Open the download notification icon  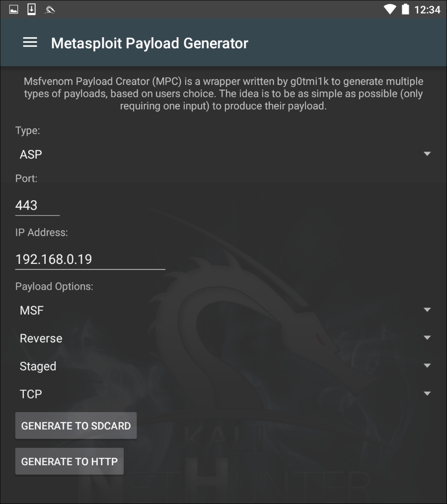tap(32, 8)
